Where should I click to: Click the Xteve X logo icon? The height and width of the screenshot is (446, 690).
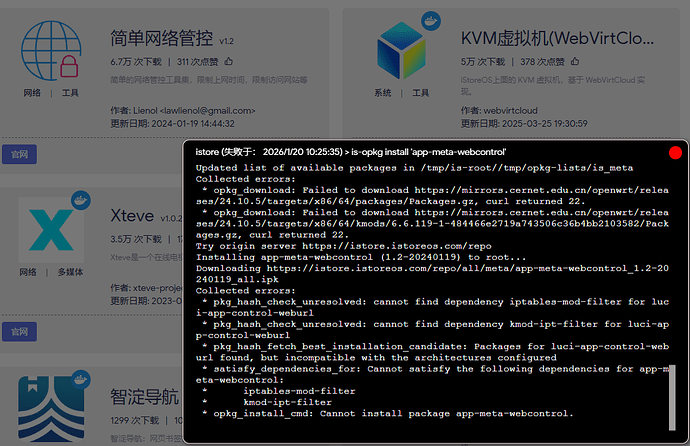coord(51,230)
